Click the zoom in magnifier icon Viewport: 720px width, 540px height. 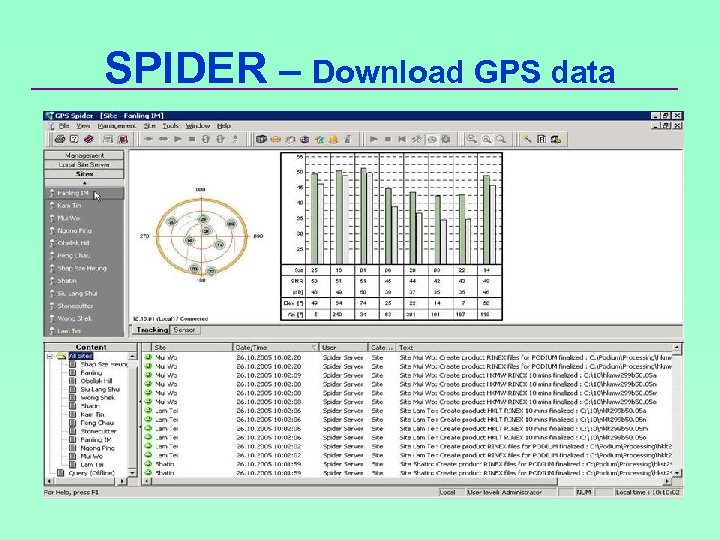(x=472, y=139)
